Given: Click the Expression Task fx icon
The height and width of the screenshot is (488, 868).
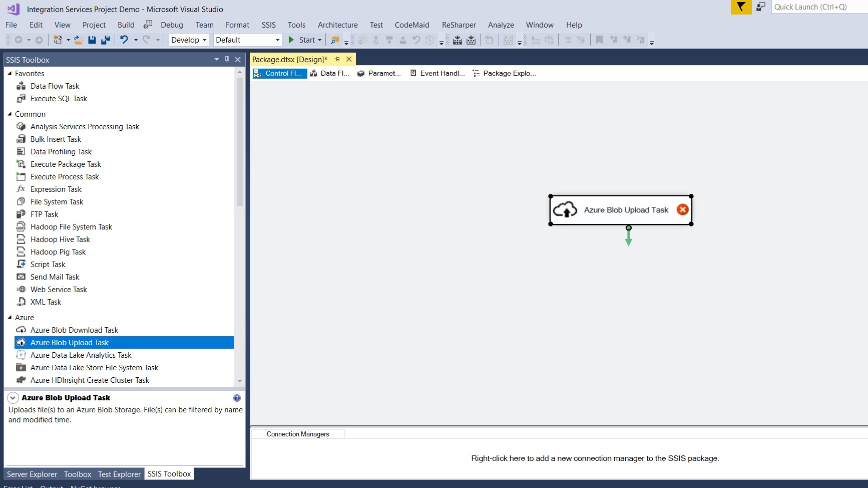Looking at the screenshot, I should [21, 189].
